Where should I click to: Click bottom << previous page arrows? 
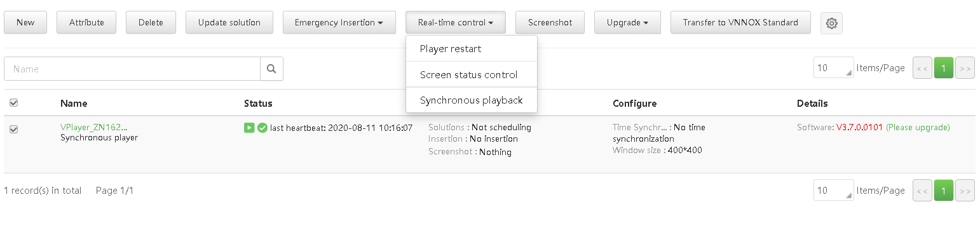[922, 191]
